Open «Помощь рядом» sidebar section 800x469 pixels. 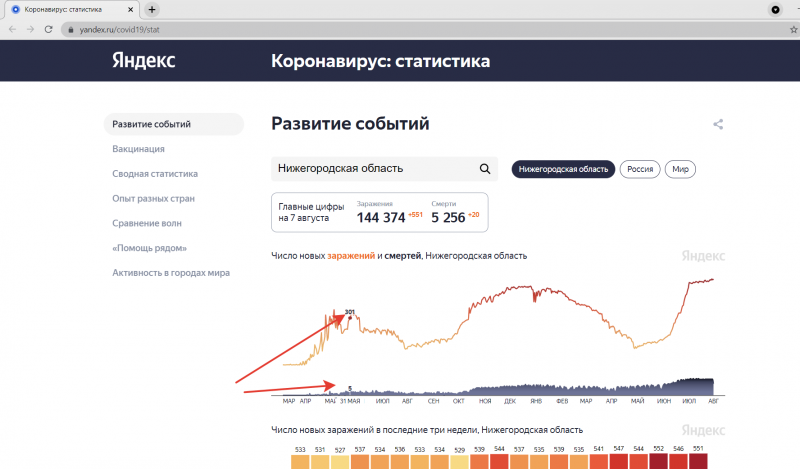coord(149,248)
